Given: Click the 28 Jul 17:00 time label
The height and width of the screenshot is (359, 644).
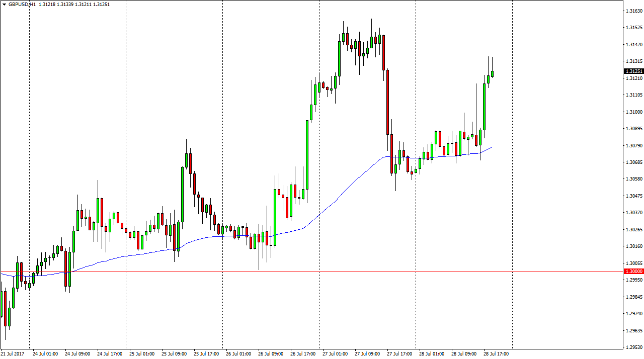Looking at the screenshot, I should [x=496, y=354].
